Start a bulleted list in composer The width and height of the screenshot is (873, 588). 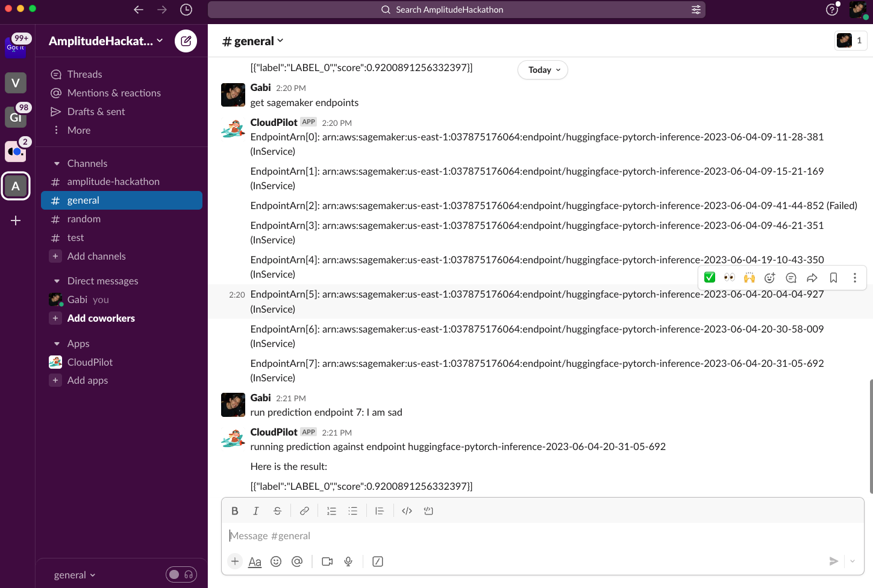(x=353, y=511)
